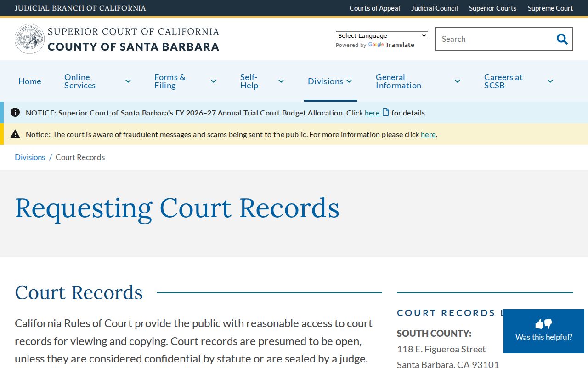Screen dimensions: 588x368
Task: Expand the Careers at SCSB chevron
Action: [x=550, y=81]
